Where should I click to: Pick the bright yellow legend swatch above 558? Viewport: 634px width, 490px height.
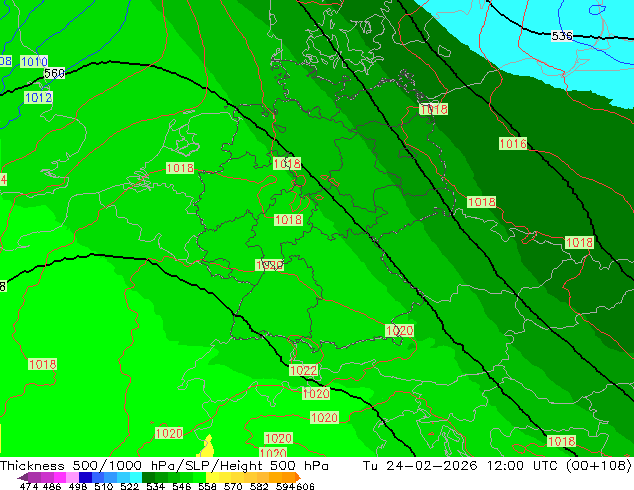point(212,477)
